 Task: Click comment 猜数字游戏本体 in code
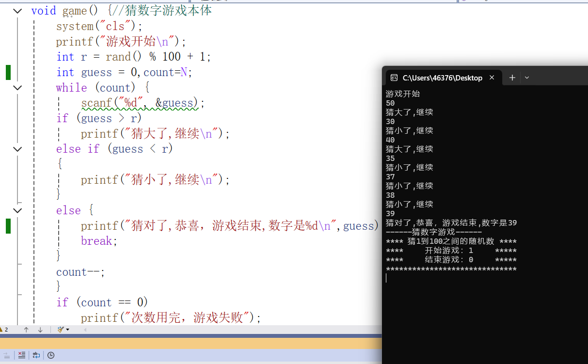pyautogui.click(x=168, y=10)
